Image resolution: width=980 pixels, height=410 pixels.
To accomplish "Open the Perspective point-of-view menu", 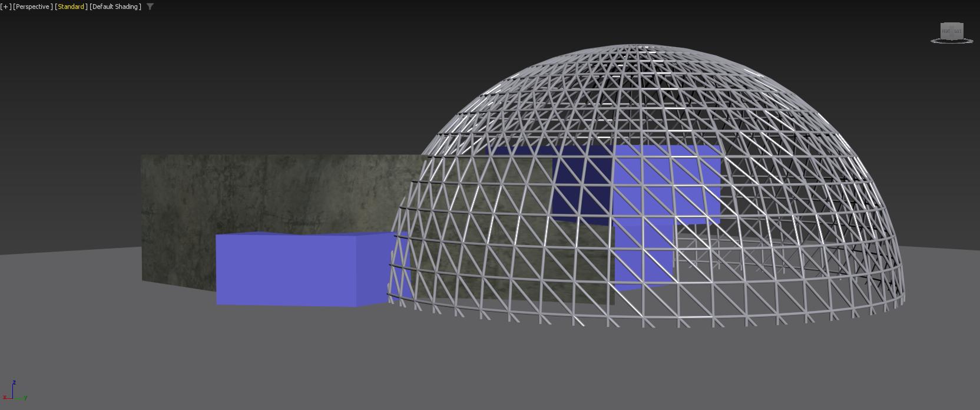I will [x=33, y=6].
